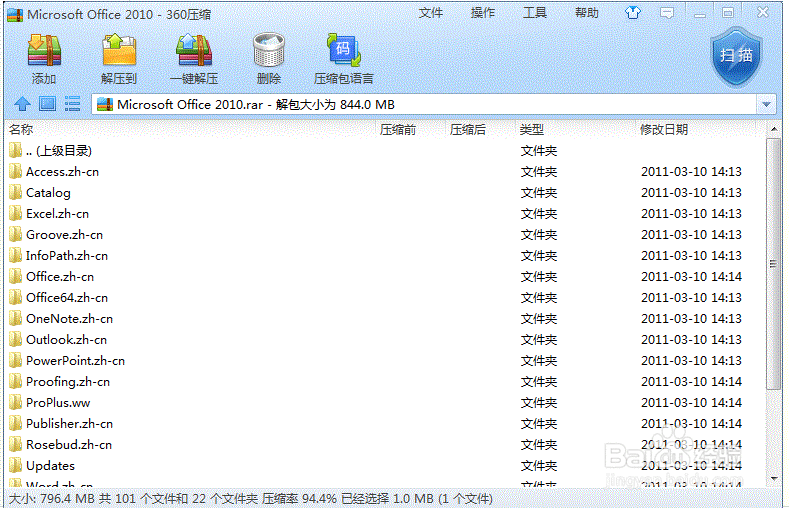Open the 帮助 menu
The image size is (789, 508).
(x=587, y=13)
